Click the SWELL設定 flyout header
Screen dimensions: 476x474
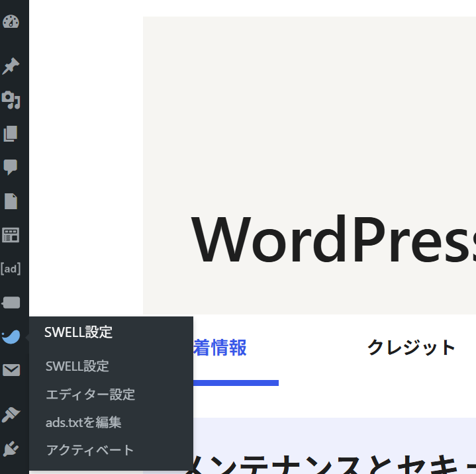[78, 332]
